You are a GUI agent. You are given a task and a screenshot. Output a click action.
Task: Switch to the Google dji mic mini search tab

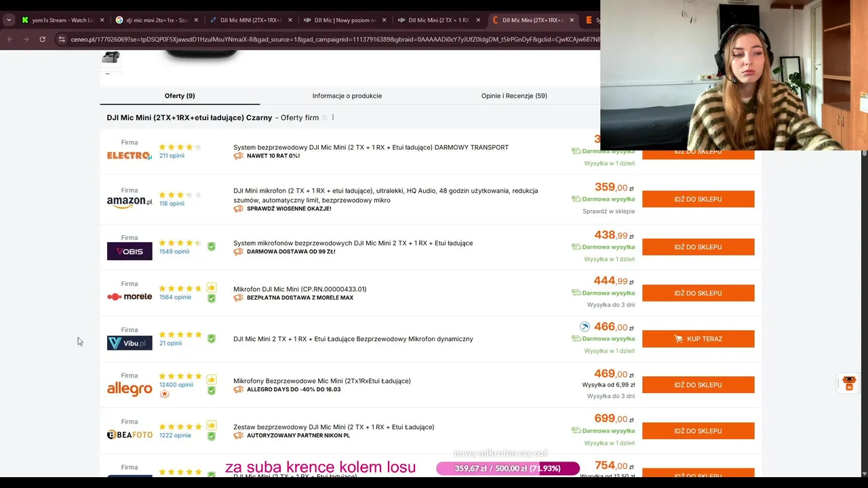pos(156,20)
